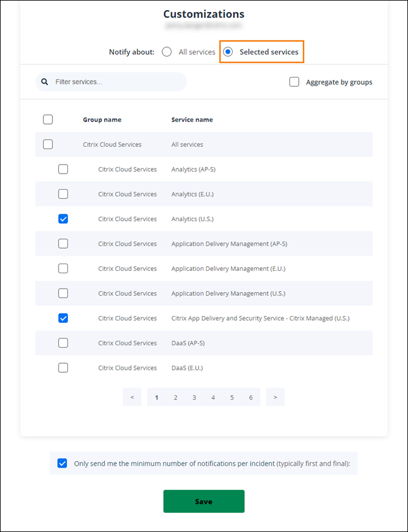Go to previous page with left arrow

[x=132, y=397]
